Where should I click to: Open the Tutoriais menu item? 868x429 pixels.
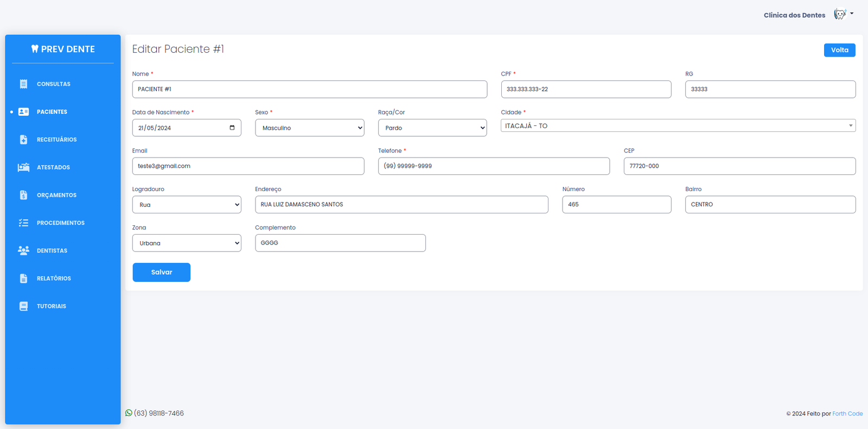[x=52, y=306]
